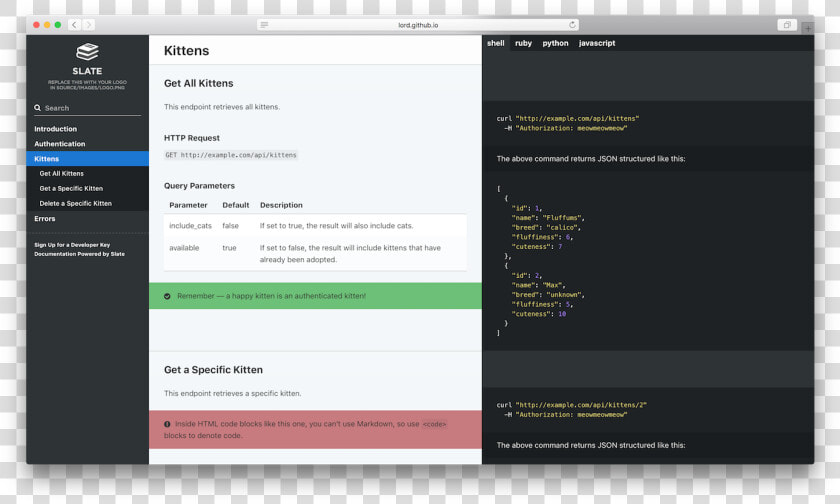Click the available parameter cell
Image resolution: width=840 pixels, height=504 pixels.
pos(184,248)
